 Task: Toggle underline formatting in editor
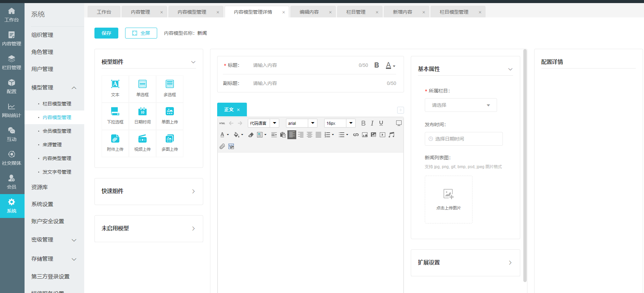coord(381,123)
